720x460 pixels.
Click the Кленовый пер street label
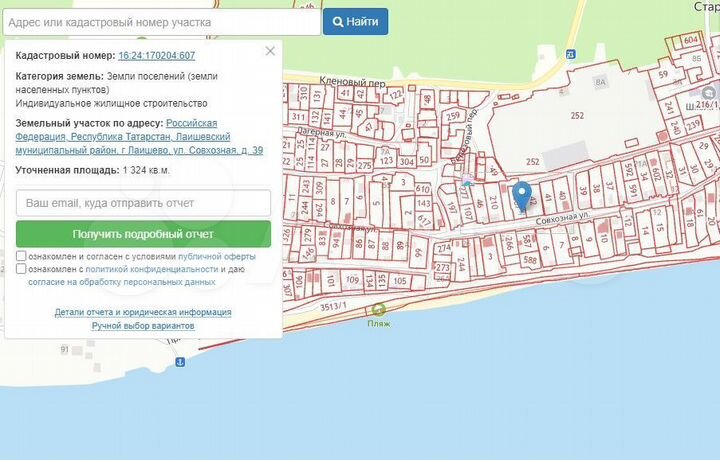pyautogui.click(x=352, y=82)
